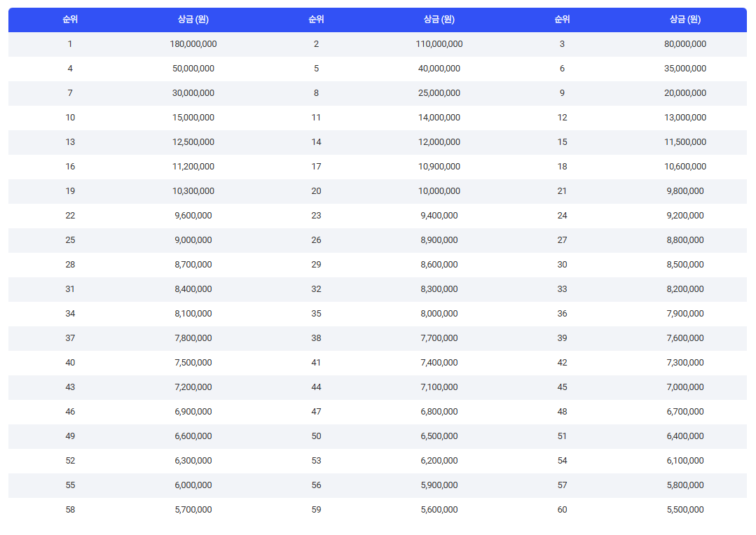Click the 10,900,000 prize value

(439, 167)
